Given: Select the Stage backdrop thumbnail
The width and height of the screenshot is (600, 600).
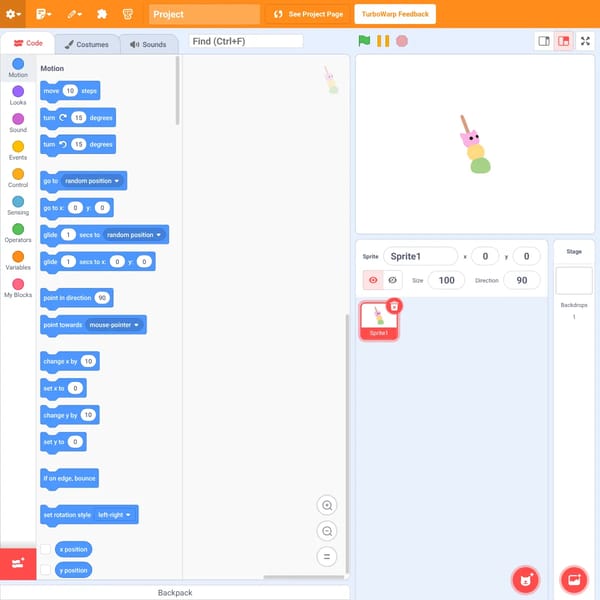Looking at the screenshot, I should 574,280.
